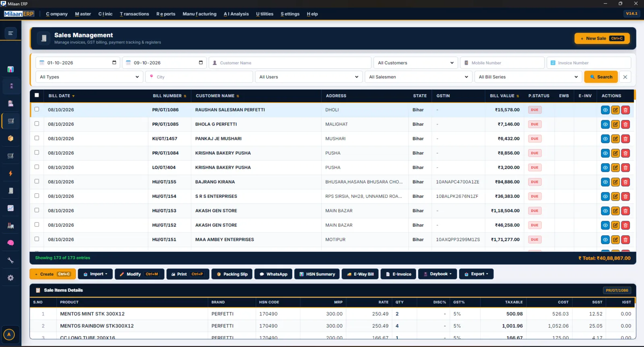Screen dimensions: 644x347
Task: Click the lightning bolt sidebar icon
Action: [10, 173]
